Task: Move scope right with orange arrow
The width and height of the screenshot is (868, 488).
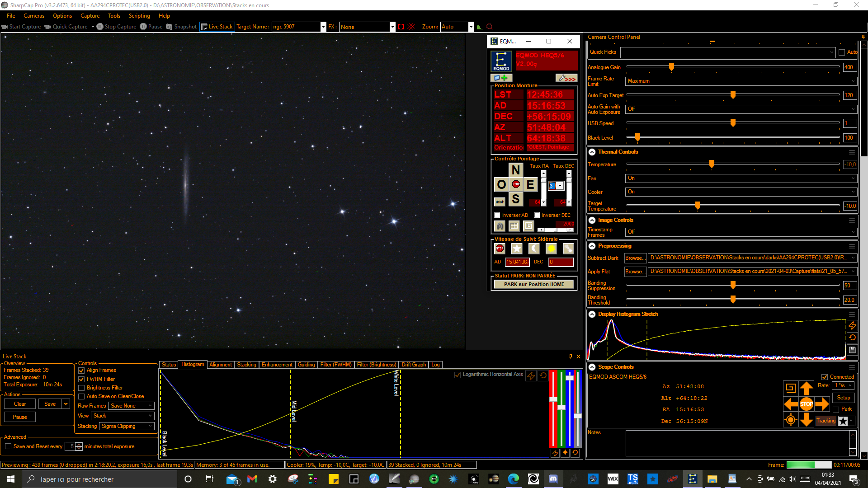Action: click(822, 404)
